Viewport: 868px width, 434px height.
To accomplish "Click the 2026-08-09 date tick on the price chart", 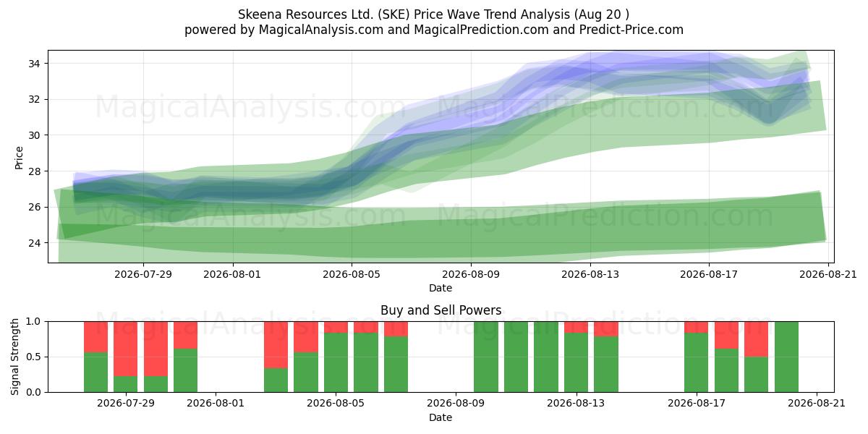I will [472, 274].
